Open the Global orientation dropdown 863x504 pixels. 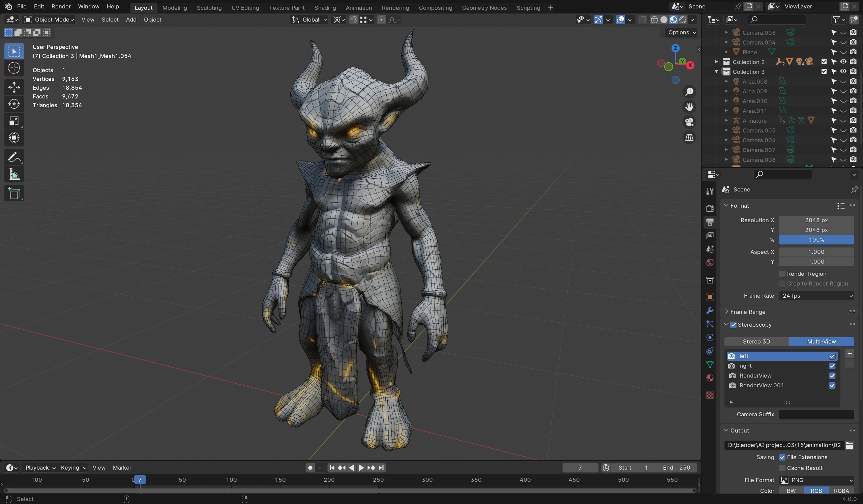[x=309, y=20]
